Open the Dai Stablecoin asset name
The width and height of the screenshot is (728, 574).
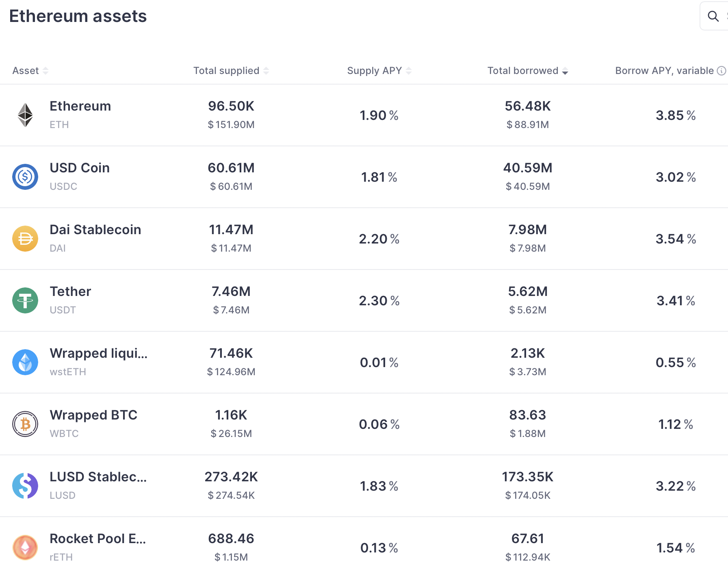coord(95,230)
